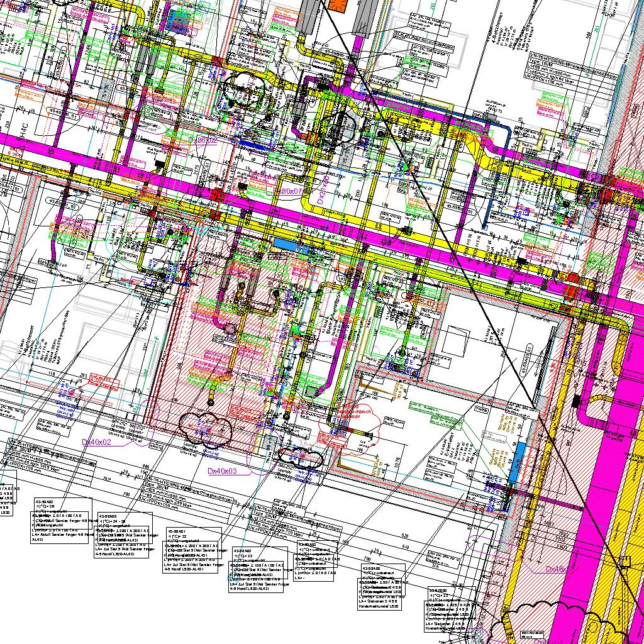Select the dimension value '2592'

point(563,535)
